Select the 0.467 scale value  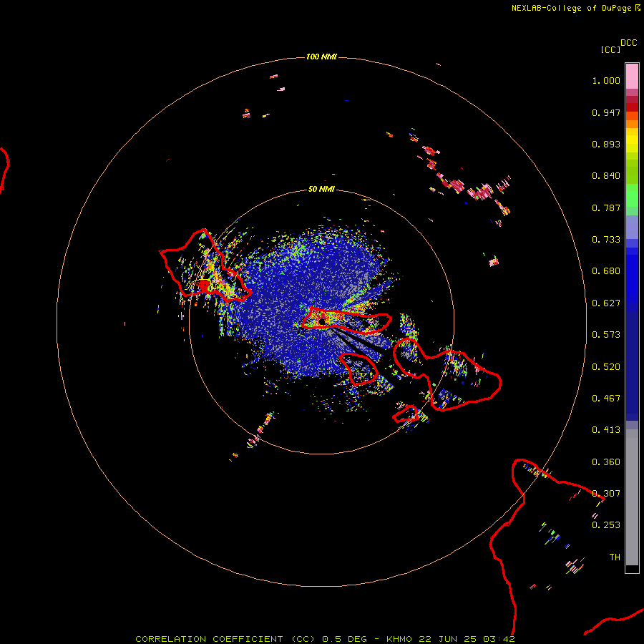click(606, 399)
